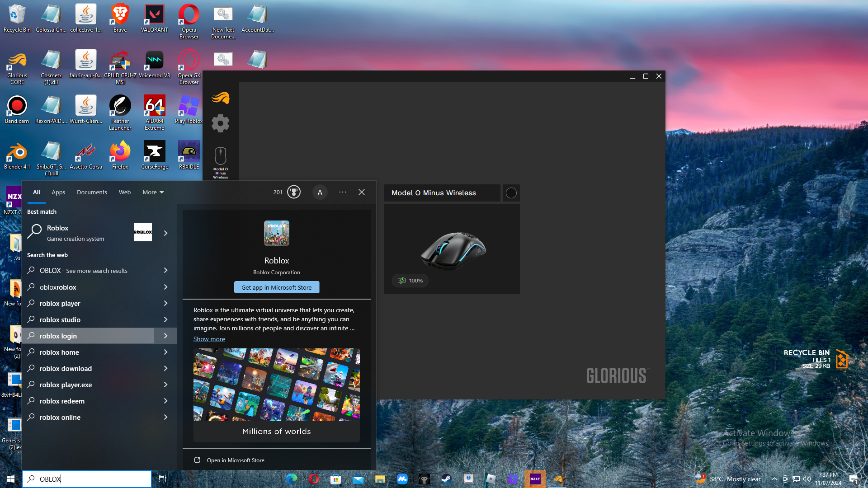This screenshot has height=488, width=868.
Task: Expand the More filter dropdown in search
Action: tap(153, 192)
